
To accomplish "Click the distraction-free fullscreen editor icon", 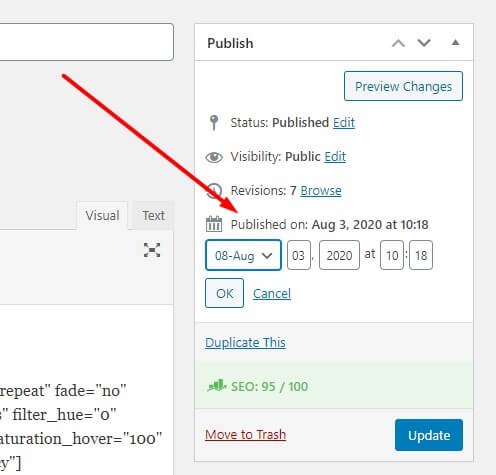I will [x=152, y=250].
